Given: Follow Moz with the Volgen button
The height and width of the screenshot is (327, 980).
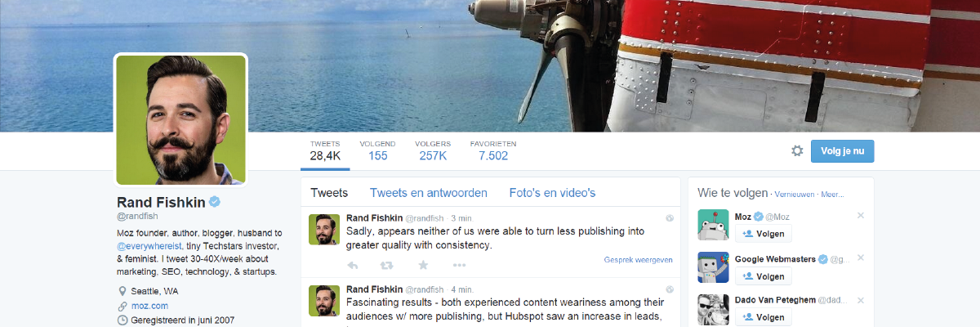Looking at the screenshot, I should pyautogui.click(x=763, y=234).
